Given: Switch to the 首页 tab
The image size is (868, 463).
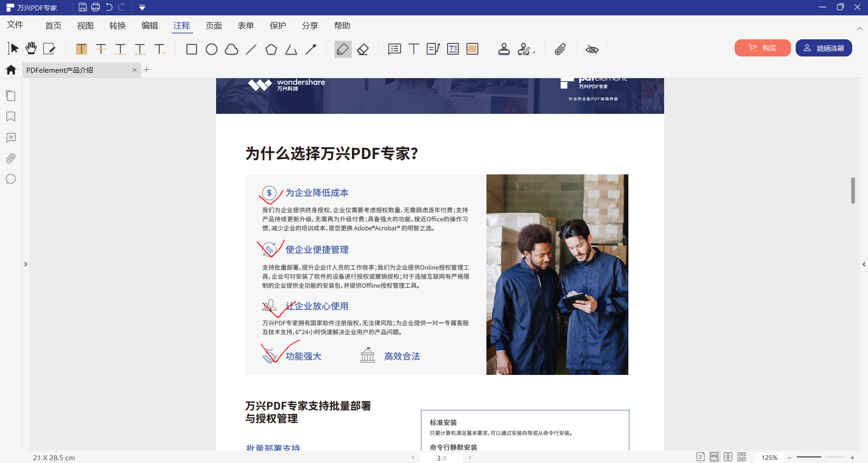Looking at the screenshot, I should 53,26.
